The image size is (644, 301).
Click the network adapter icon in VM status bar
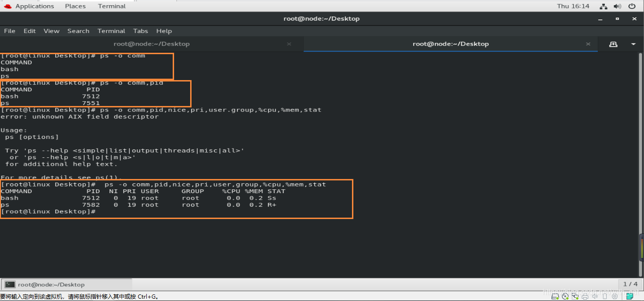pos(576,296)
